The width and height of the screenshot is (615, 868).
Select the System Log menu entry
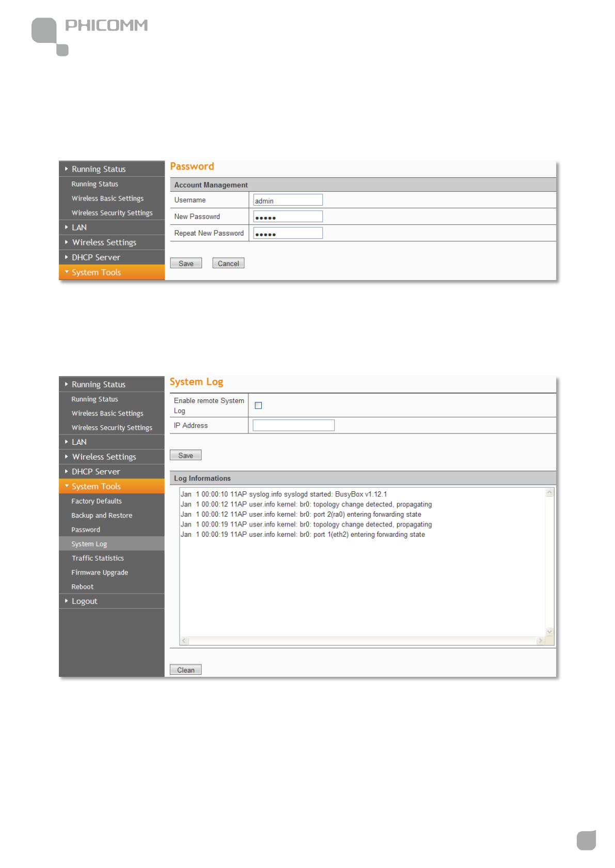112,544
